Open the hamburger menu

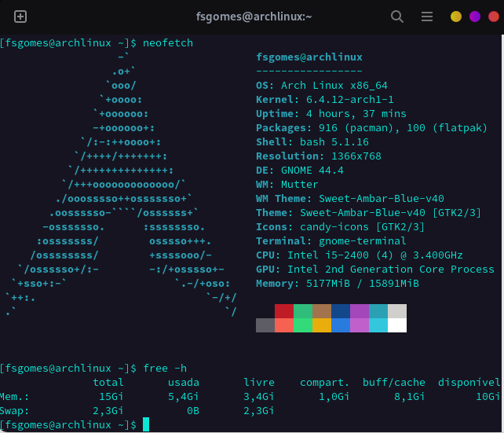(427, 17)
